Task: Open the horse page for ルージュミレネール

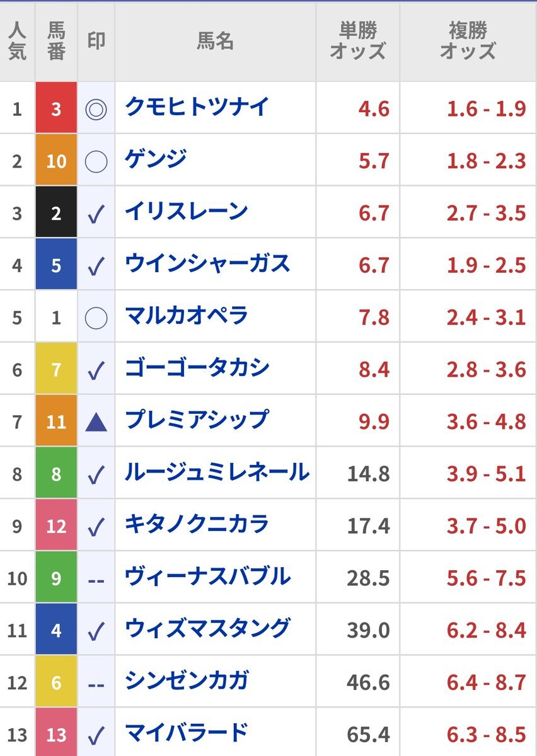Action: click(x=217, y=472)
